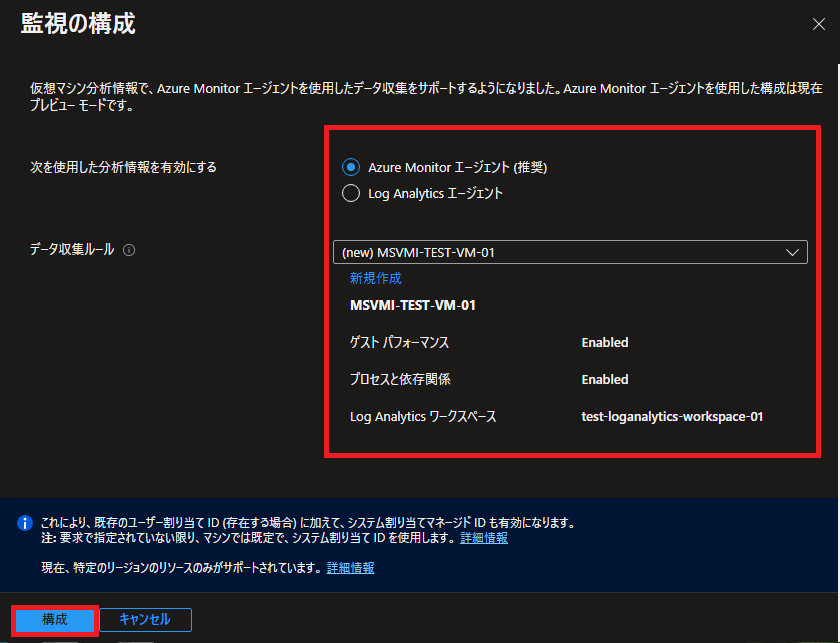Close the 監視の構成 panel with X

click(819, 24)
